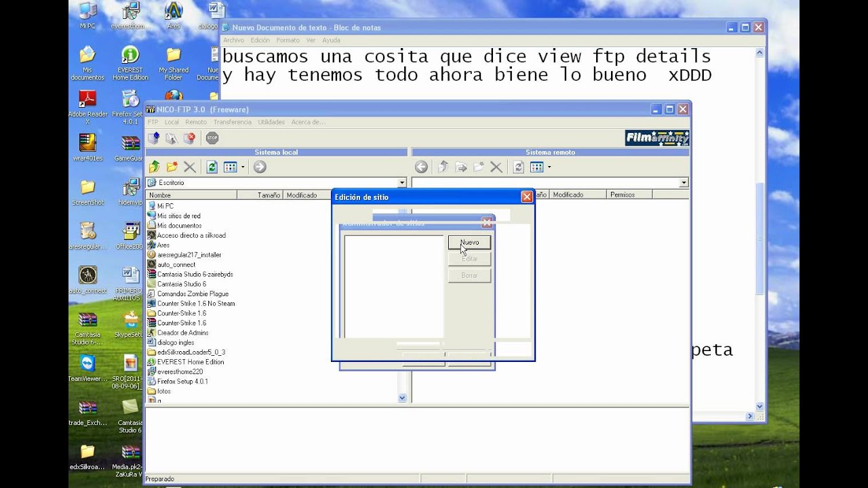This screenshot has width=868, height=488.
Task: Click the remote panel delete X icon
Action: point(496,167)
